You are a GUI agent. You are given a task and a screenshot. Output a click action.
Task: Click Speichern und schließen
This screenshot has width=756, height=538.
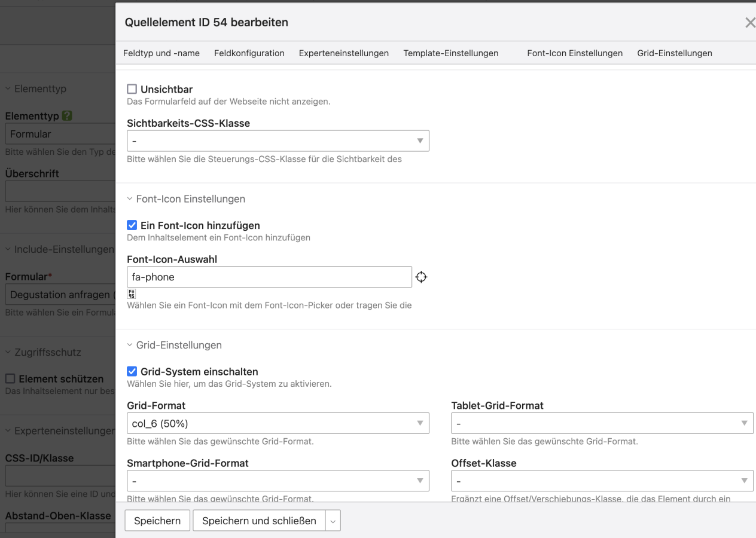(x=259, y=521)
